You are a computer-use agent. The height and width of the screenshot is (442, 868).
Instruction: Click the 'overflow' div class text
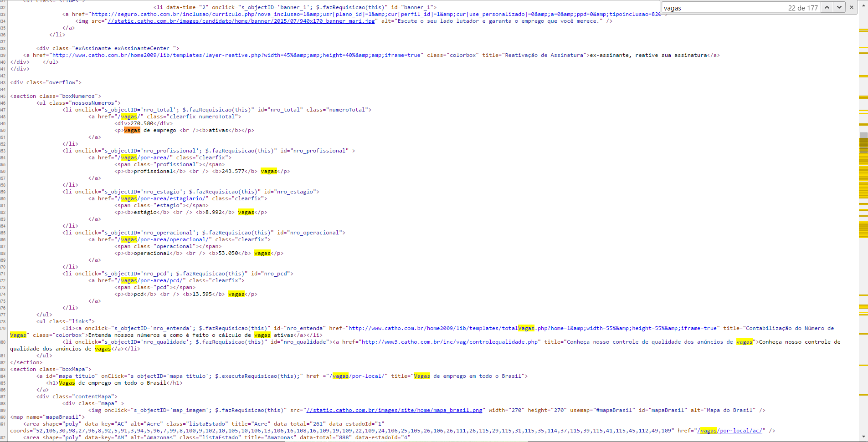coord(62,82)
